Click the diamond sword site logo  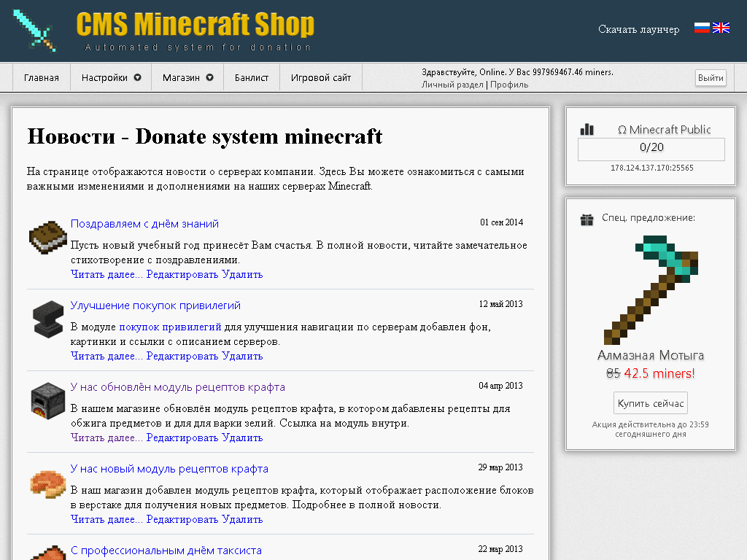tap(34, 30)
